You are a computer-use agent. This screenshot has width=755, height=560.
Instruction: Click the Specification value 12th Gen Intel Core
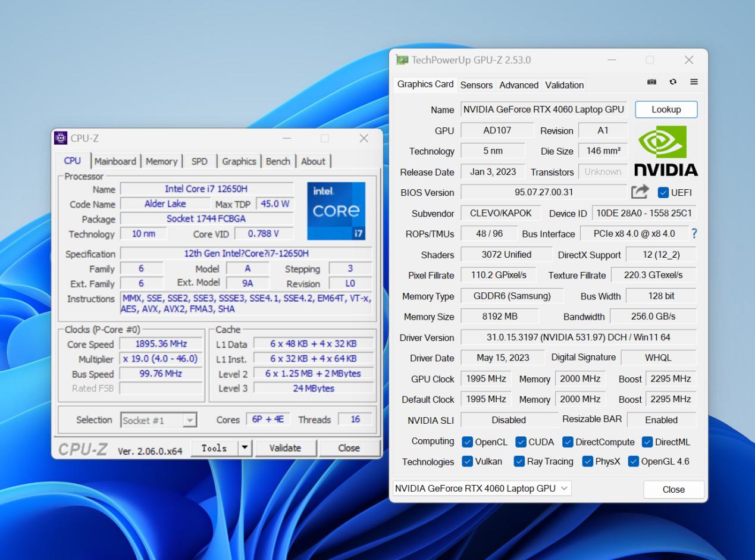point(246,254)
